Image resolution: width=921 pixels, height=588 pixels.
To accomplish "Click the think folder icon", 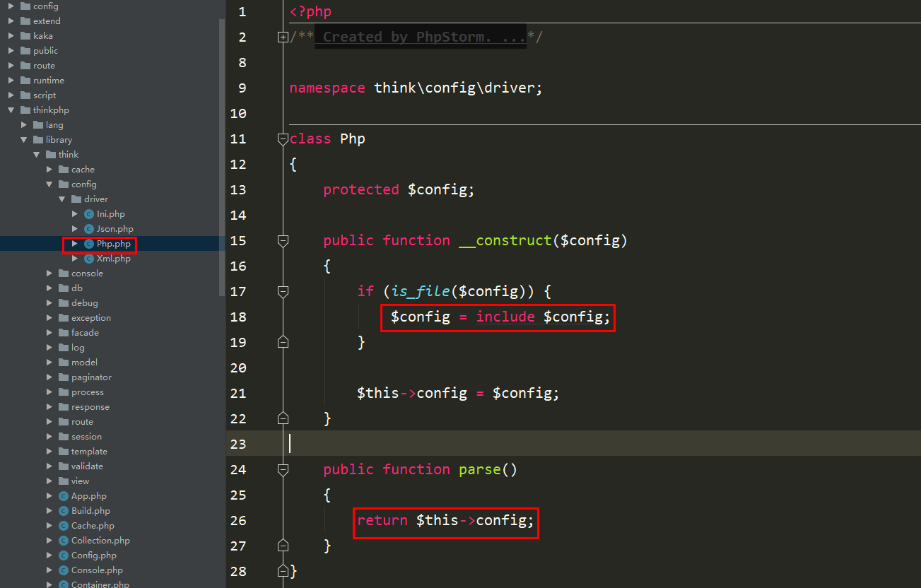I will click(x=51, y=155).
